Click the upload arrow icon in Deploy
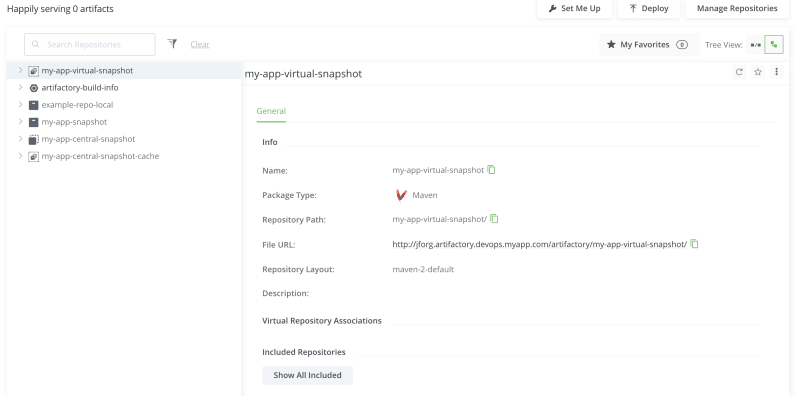 (633, 9)
